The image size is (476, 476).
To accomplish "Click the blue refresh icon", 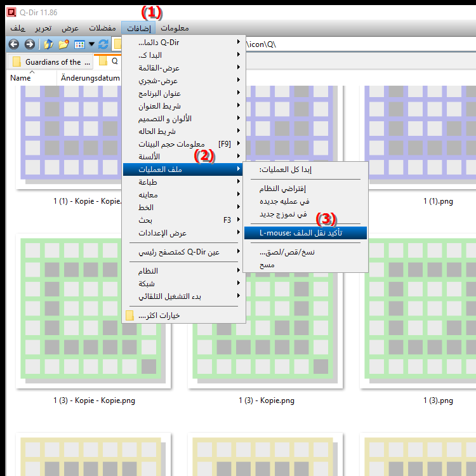I will [x=103, y=44].
